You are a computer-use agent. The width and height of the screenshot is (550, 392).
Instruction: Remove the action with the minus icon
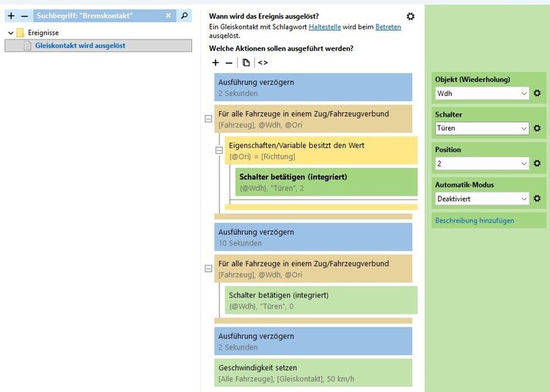point(229,63)
